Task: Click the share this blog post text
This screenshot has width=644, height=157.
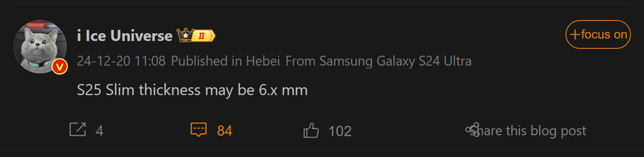Action: 530,131
